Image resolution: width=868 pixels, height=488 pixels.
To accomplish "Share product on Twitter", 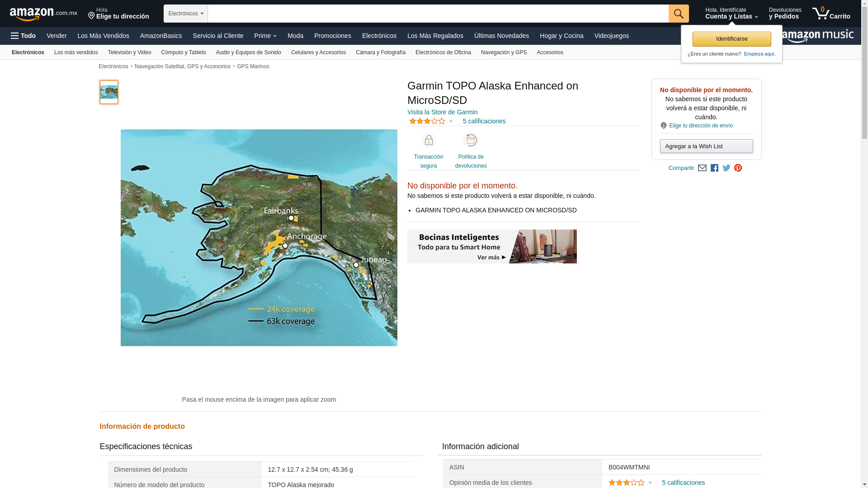I will (x=726, y=168).
